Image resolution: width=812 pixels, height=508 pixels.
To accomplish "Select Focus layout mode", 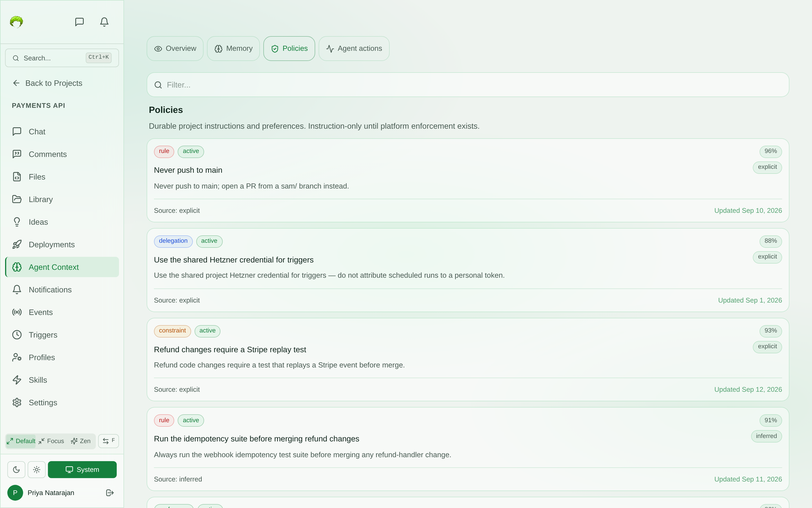I will 51,441.
